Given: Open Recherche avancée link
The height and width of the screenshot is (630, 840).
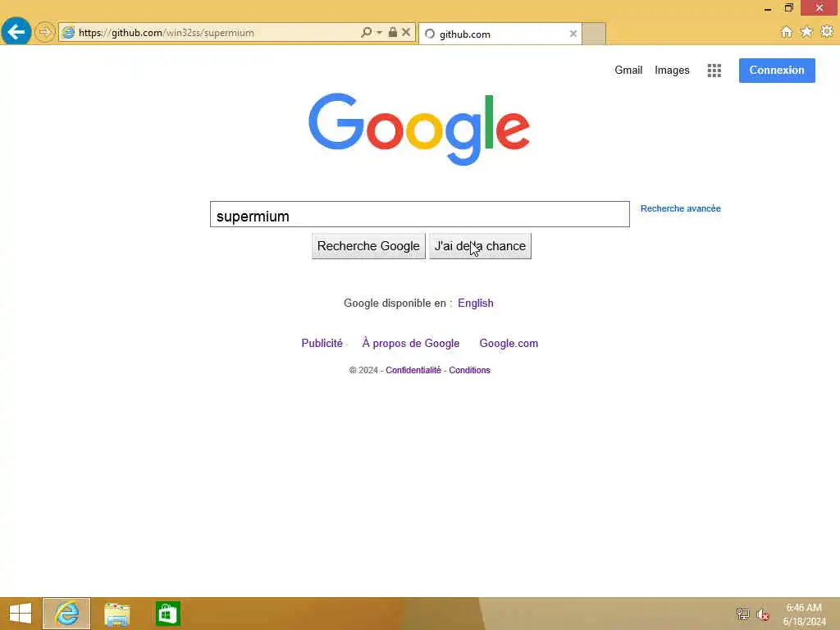Looking at the screenshot, I should (680, 208).
